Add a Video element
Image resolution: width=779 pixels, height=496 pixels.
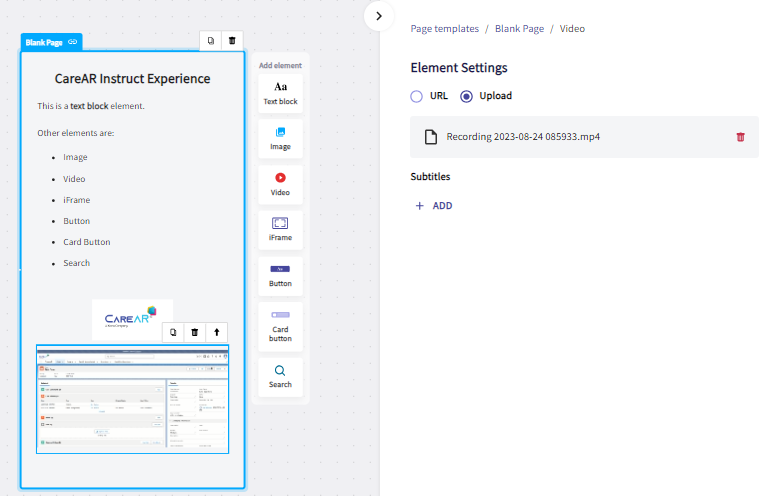pyautogui.click(x=280, y=184)
